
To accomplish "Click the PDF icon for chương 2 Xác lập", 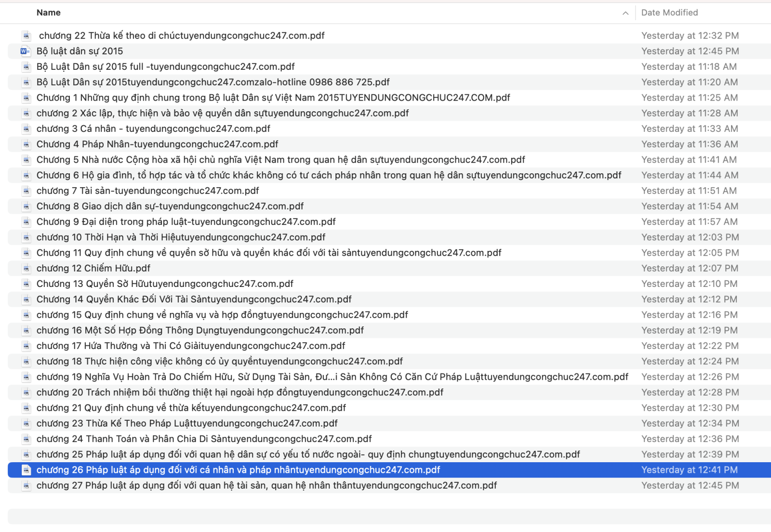I will pyautogui.click(x=27, y=113).
